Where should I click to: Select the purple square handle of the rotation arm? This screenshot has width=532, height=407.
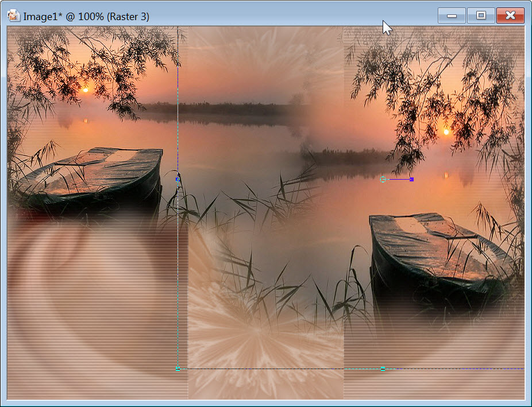pyautogui.click(x=411, y=179)
